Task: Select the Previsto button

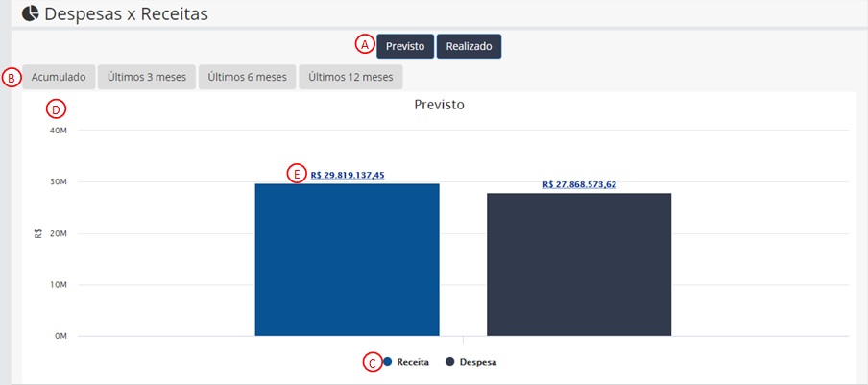Action: (405, 46)
